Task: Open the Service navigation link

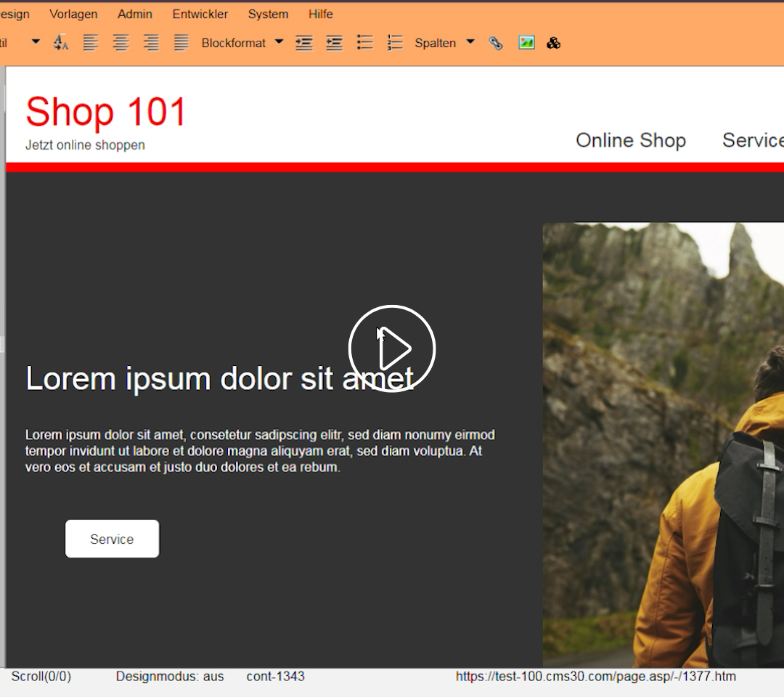Action: tap(753, 141)
